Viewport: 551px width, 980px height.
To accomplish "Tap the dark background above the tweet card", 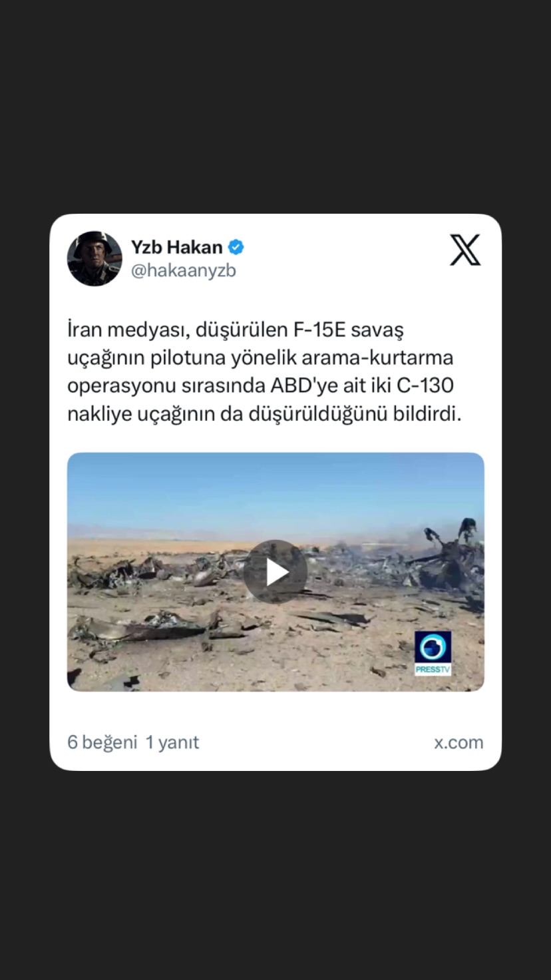I will pyautogui.click(x=275, y=107).
